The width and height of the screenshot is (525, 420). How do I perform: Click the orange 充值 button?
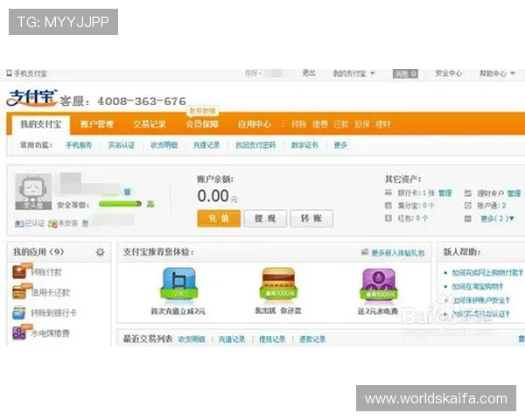pyautogui.click(x=219, y=219)
